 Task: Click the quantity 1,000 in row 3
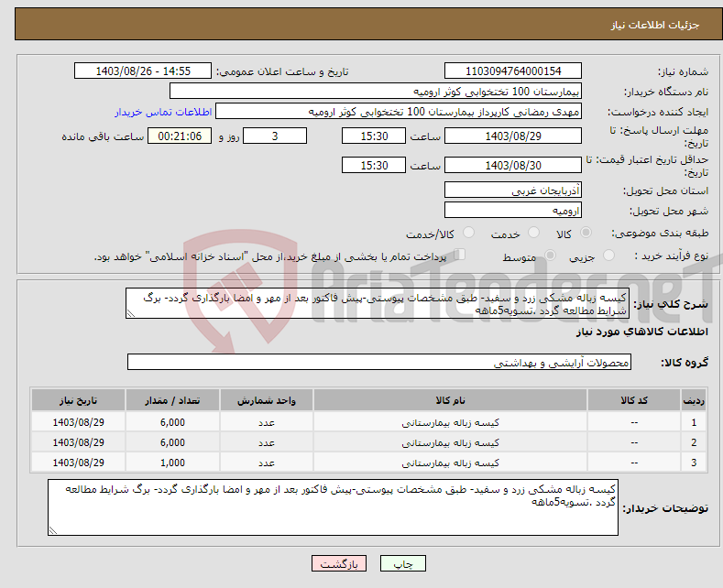(x=172, y=463)
